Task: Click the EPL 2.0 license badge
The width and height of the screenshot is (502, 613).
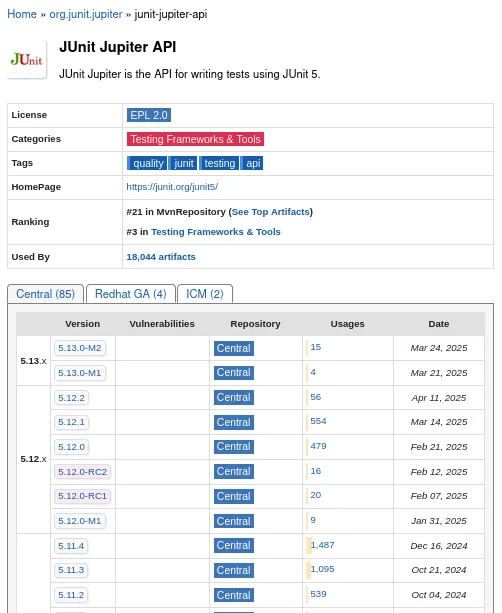Action: click(149, 115)
